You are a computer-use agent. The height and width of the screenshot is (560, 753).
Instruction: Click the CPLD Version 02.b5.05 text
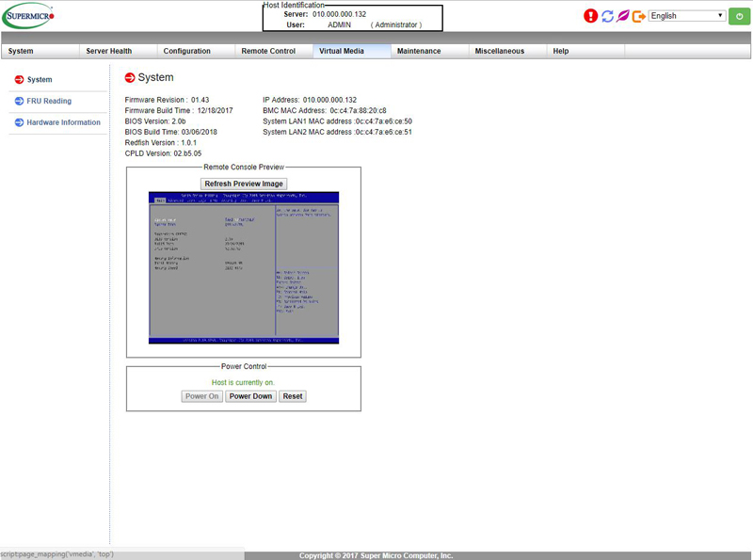click(163, 153)
